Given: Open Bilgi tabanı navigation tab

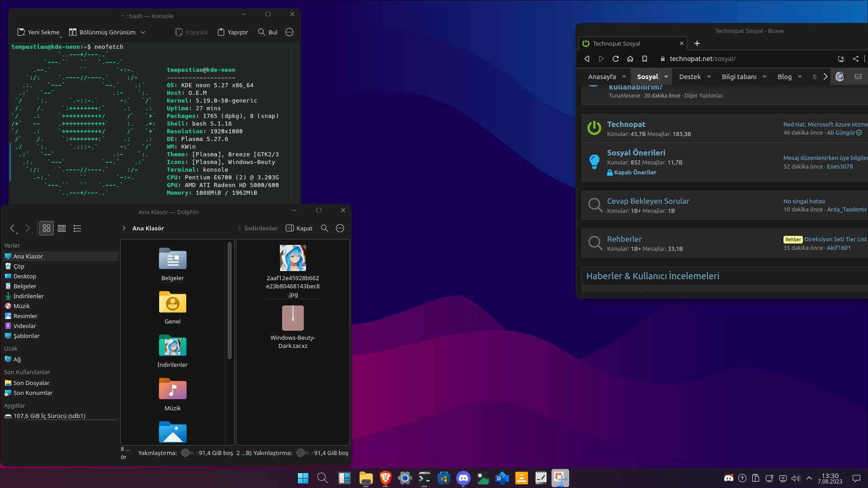Looking at the screenshot, I should (x=739, y=77).
